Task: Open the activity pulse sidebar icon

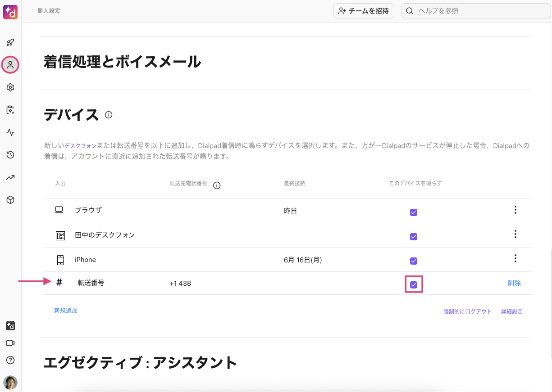Action: point(10,132)
